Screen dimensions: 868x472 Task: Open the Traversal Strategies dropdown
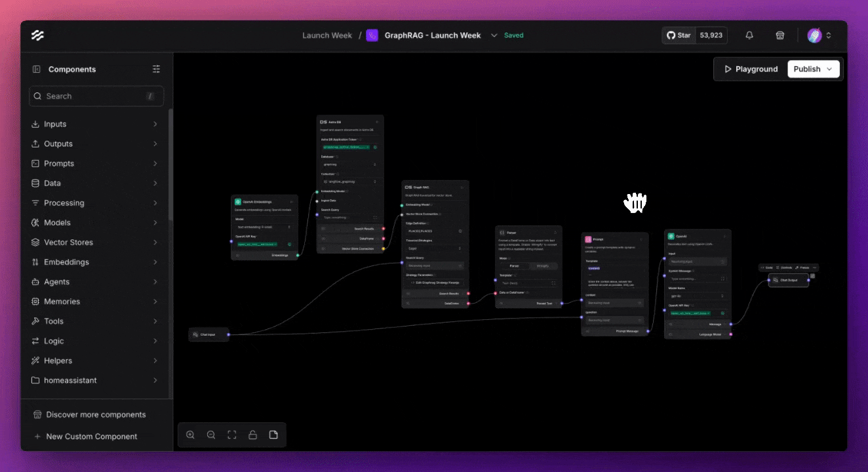coord(435,248)
